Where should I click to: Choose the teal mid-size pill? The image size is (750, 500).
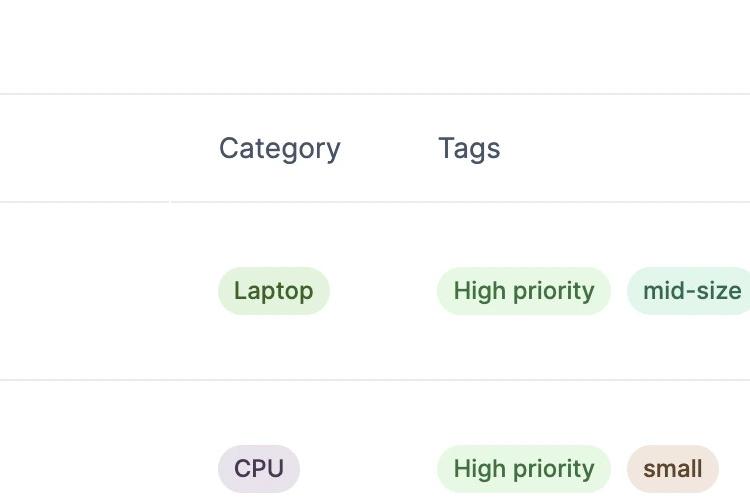pyautogui.click(x=691, y=291)
